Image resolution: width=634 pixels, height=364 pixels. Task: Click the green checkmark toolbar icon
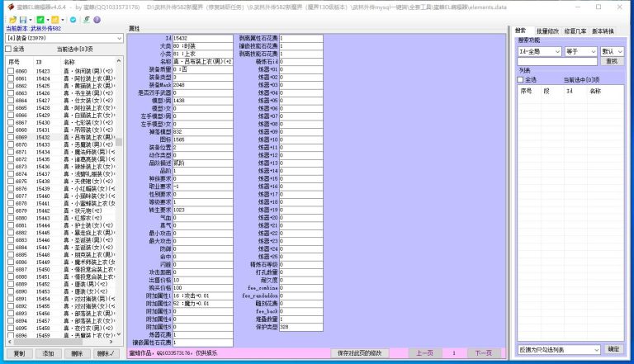pyautogui.click(x=40, y=19)
